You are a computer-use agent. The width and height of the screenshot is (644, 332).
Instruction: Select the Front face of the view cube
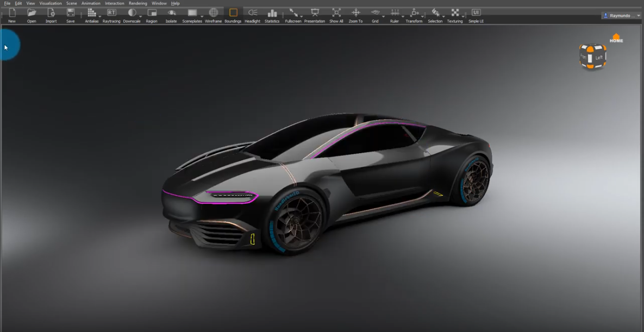click(583, 58)
